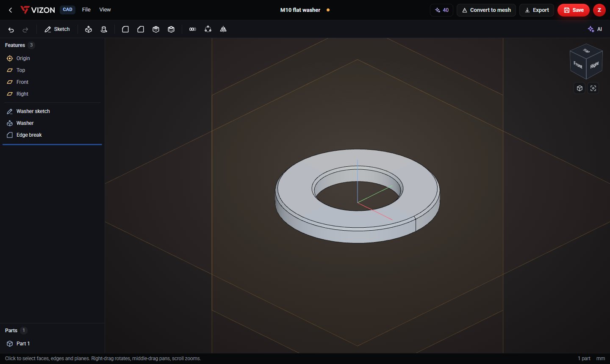Screen dimensions: 610x364
Task: Choose the cube icon right of Shell
Action: point(171,29)
